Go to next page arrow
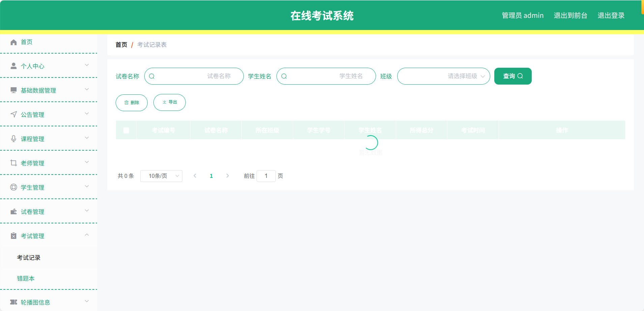The width and height of the screenshot is (644, 311). pos(228,176)
